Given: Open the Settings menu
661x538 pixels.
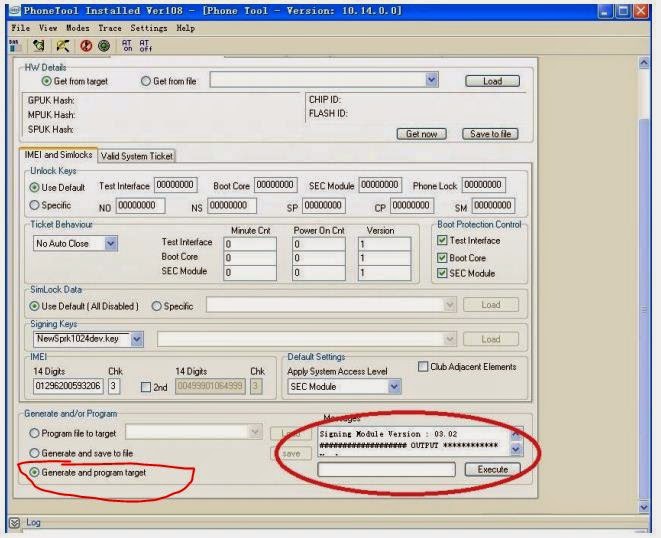Looking at the screenshot, I should point(149,28).
